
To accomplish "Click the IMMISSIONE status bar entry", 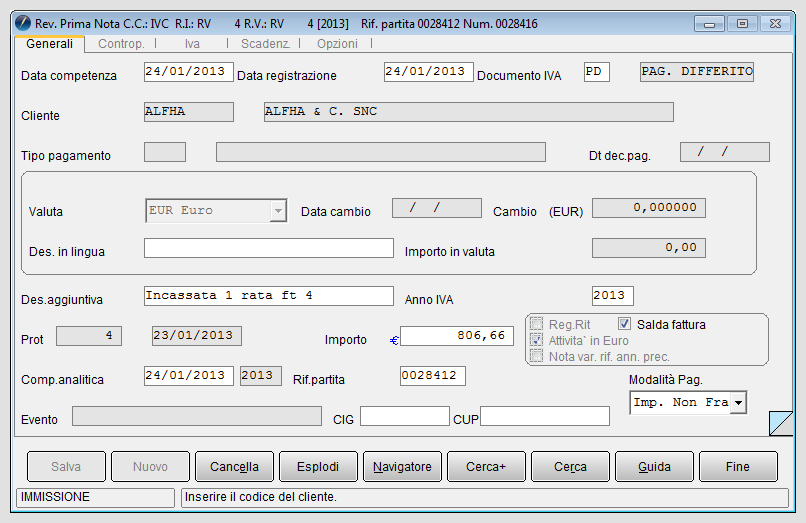I will click(96, 497).
